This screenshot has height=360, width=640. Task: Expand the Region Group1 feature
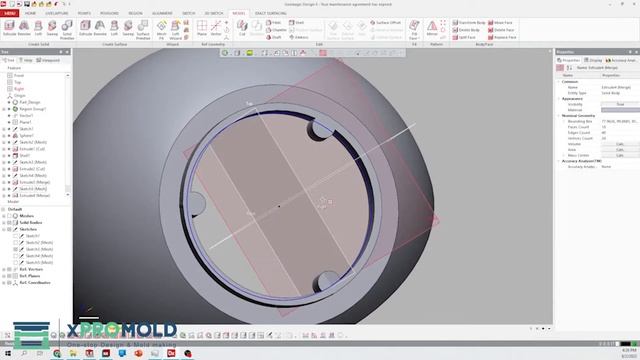(4, 109)
